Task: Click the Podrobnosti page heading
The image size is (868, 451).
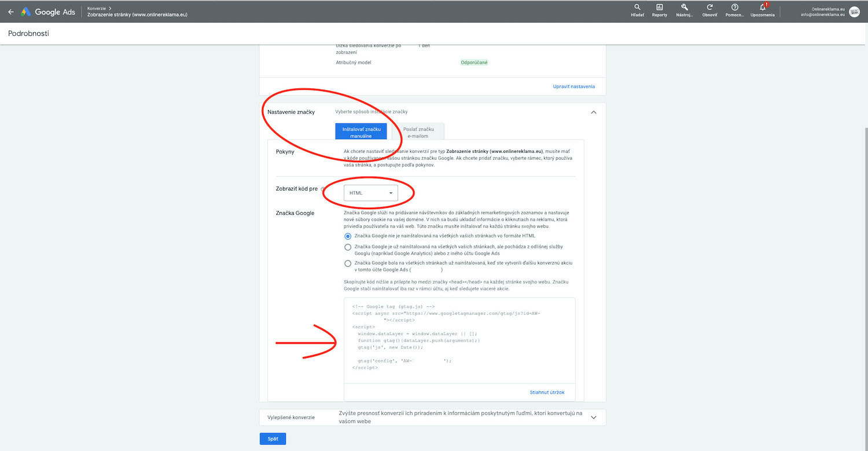Action: pos(28,34)
